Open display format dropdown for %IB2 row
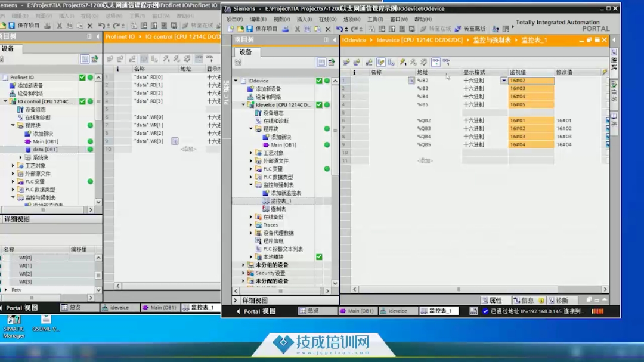Screen dimensions: 644x362 click(503, 81)
